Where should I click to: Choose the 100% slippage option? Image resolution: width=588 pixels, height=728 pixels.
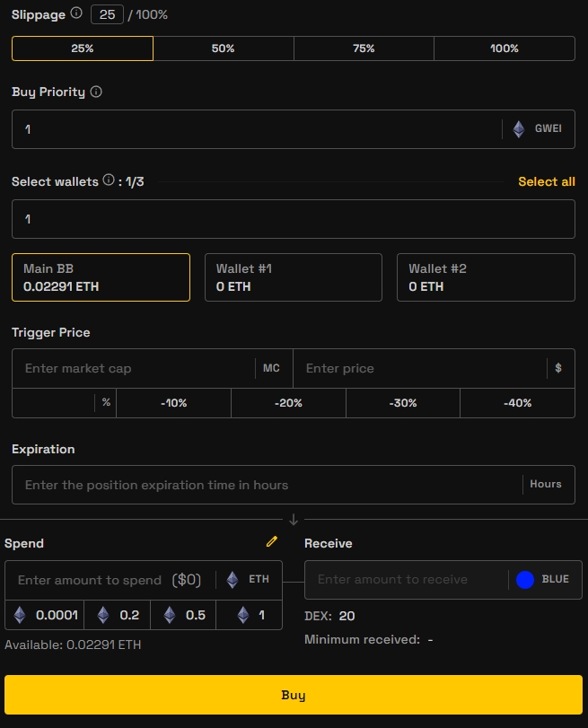pyautogui.click(x=505, y=48)
